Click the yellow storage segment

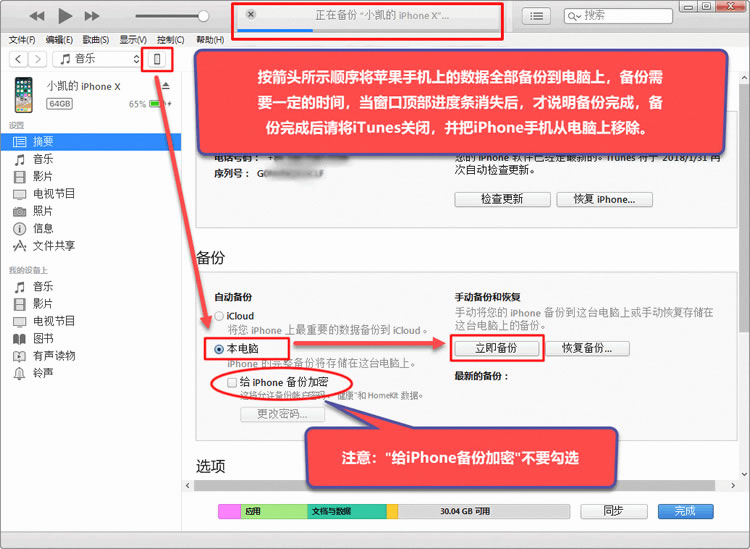click(x=392, y=511)
